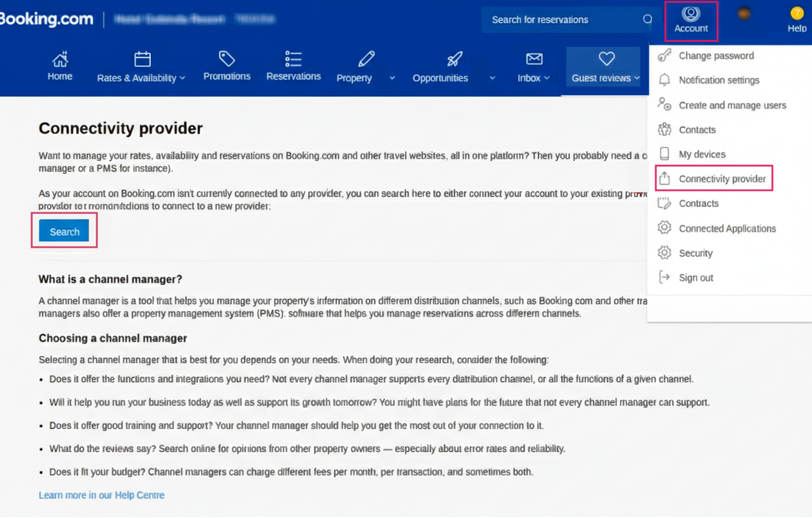Click the Connectivity provider share icon
The image size is (812, 518).
665,179
